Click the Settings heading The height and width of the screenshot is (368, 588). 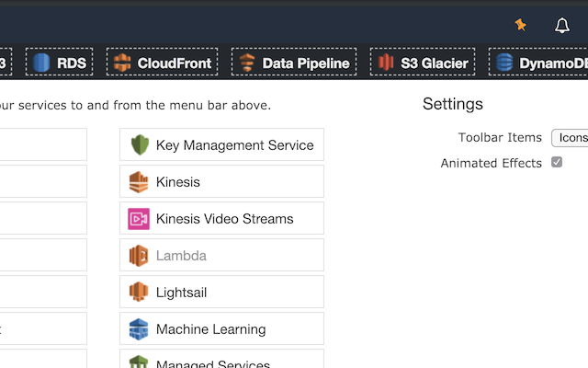point(453,104)
